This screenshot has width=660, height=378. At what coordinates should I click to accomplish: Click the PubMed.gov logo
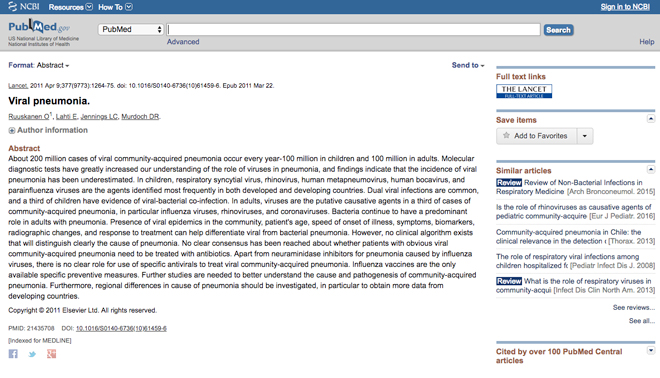[39, 27]
